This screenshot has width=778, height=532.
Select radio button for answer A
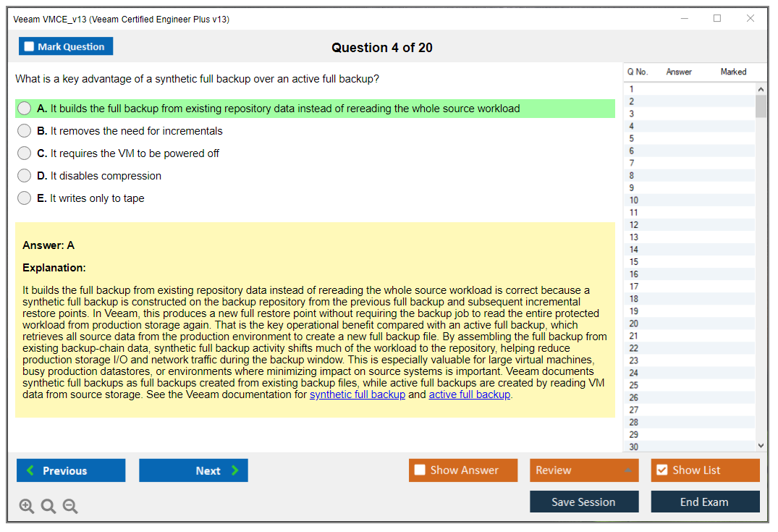[x=25, y=108]
